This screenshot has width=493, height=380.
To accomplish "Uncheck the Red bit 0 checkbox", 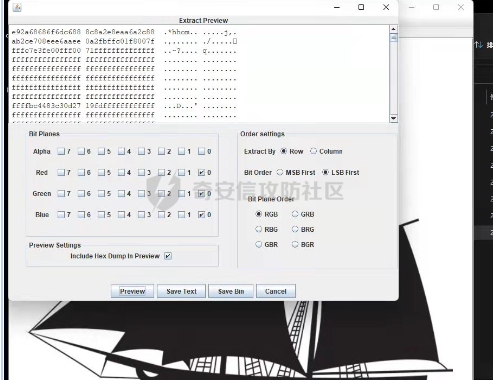I will [x=201, y=173].
